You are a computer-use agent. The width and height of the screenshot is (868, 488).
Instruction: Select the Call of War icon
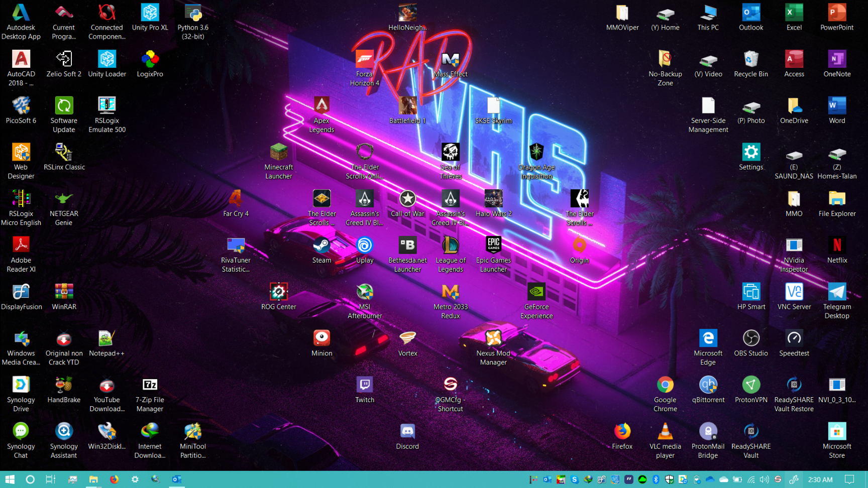click(x=407, y=203)
